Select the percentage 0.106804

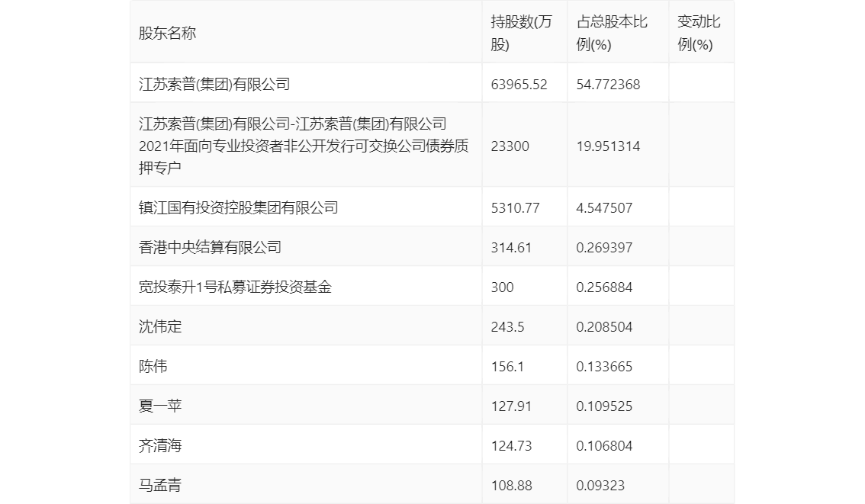click(x=604, y=446)
